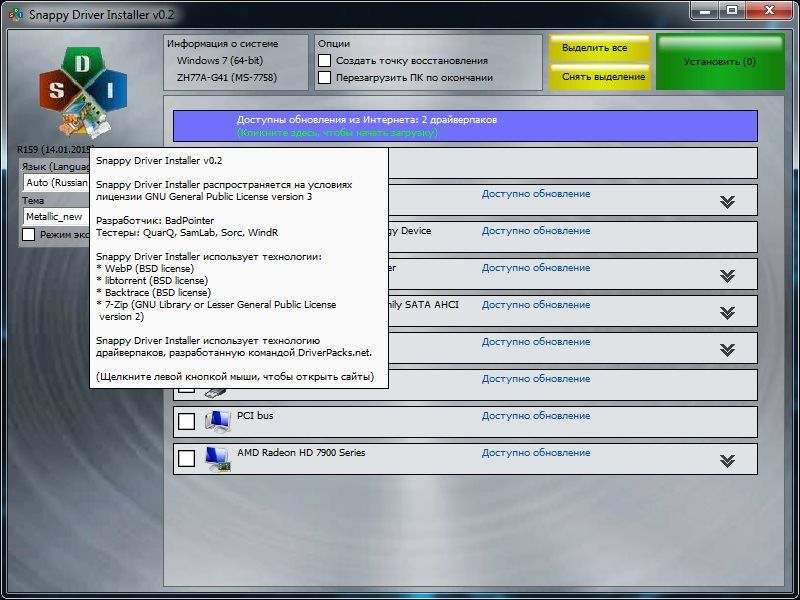Expand the topmost row marked 'Доступно обновление'

[727, 202]
